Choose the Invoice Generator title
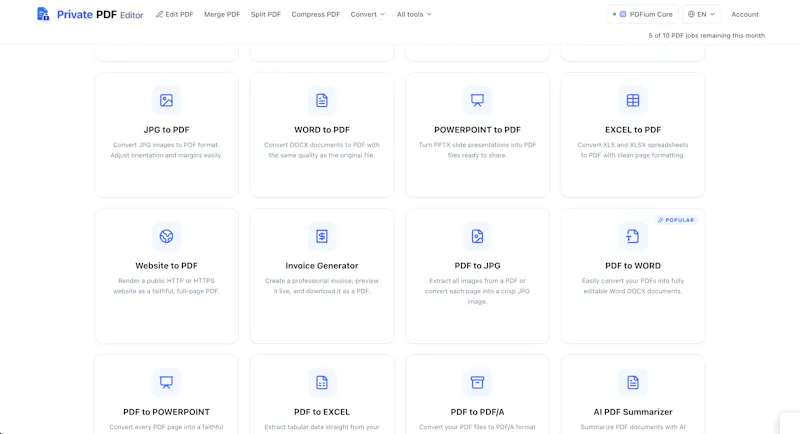The image size is (800, 434). pyautogui.click(x=322, y=266)
